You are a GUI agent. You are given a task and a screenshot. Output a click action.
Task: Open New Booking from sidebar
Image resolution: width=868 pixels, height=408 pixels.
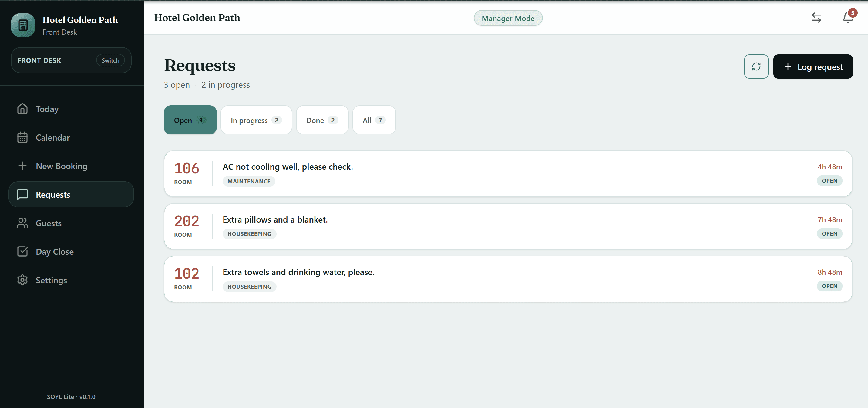point(71,166)
